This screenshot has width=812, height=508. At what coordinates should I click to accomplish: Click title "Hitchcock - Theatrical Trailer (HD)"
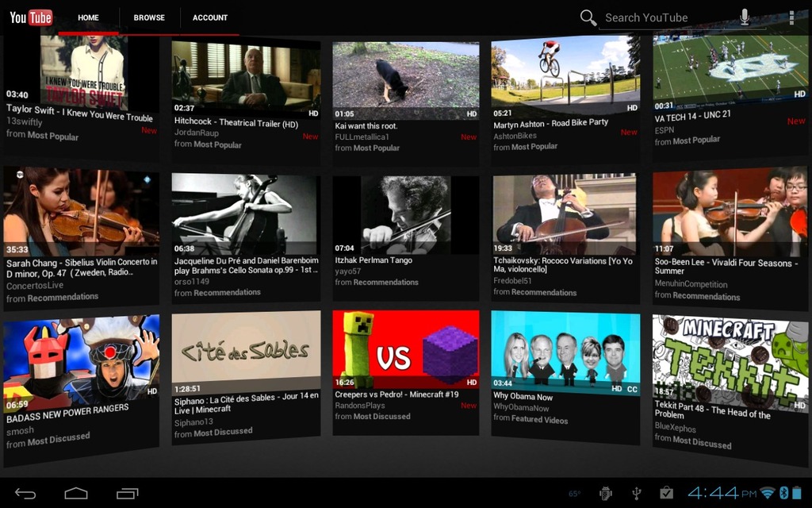(x=236, y=122)
